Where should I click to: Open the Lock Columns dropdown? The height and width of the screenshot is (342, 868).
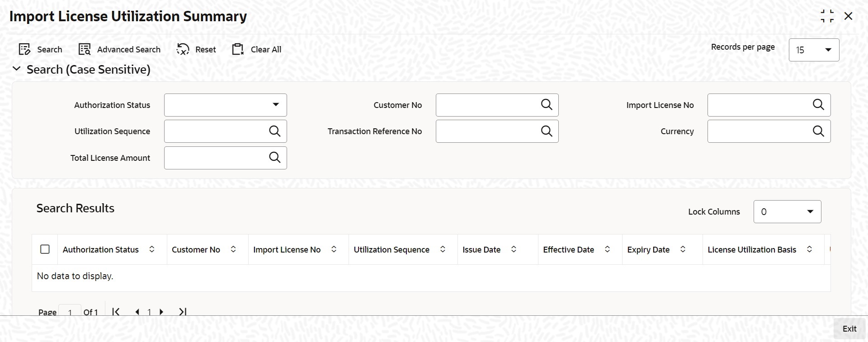(x=787, y=211)
